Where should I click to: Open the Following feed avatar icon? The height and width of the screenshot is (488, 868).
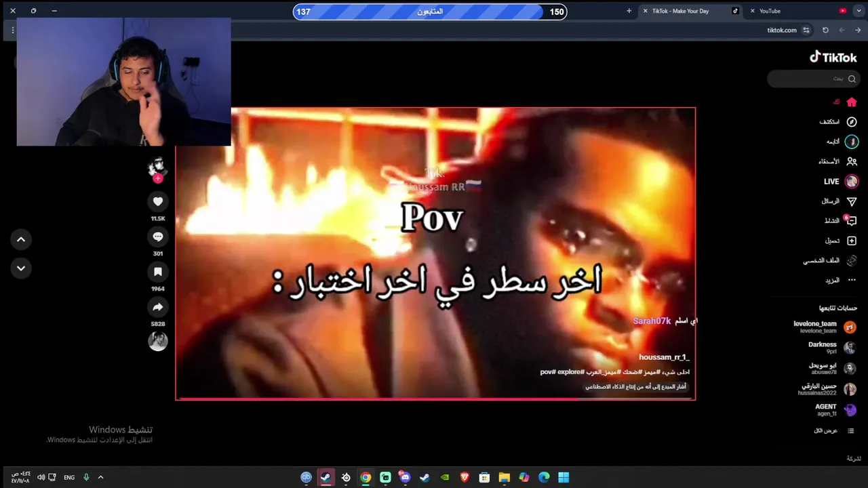852,142
